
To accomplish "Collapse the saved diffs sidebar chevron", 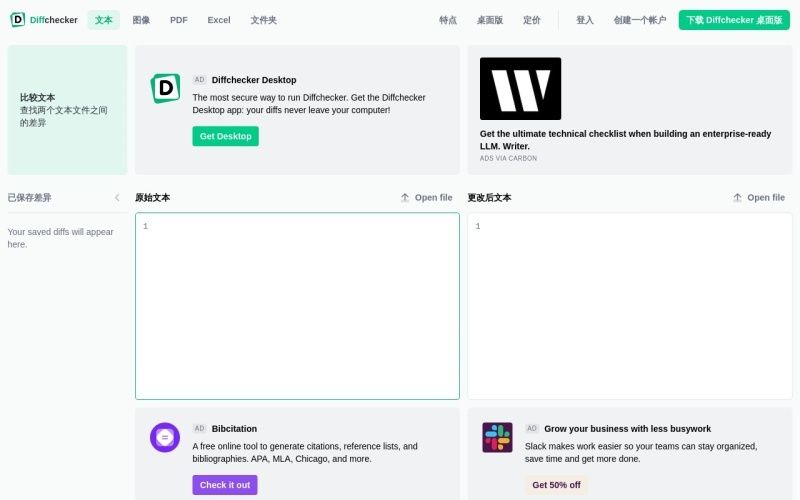I will [x=117, y=197].
